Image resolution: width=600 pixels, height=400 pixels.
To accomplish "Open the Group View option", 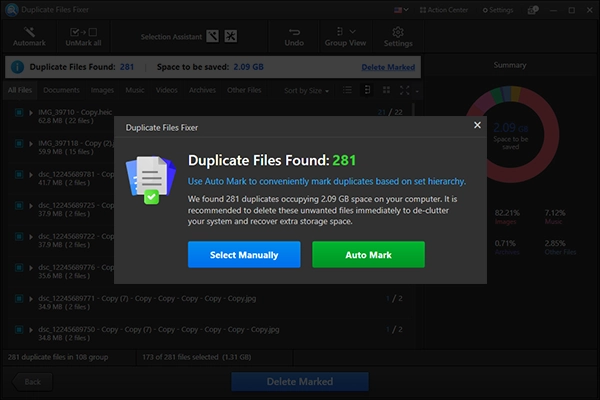I will click(x=345, y=37).
